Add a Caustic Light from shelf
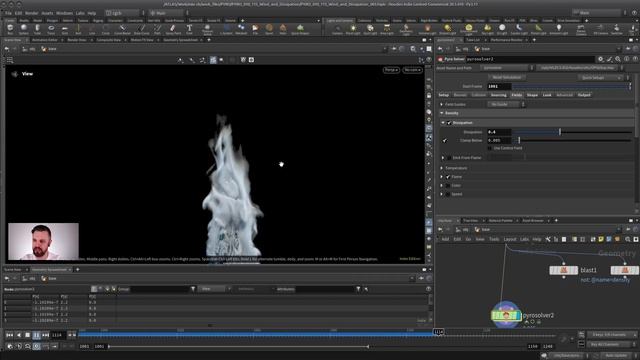The height and width of the screenshot is (360, 640). 519,29
